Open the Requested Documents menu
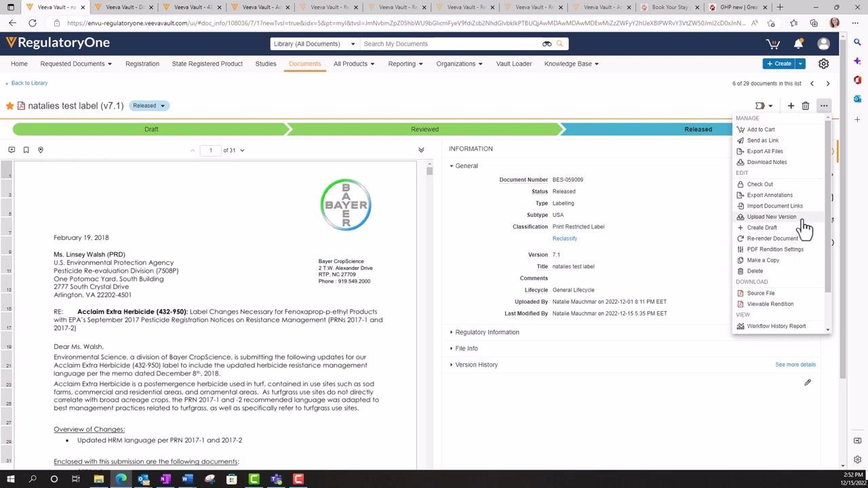Screen dimensions: 868x488 click(76, 64)
